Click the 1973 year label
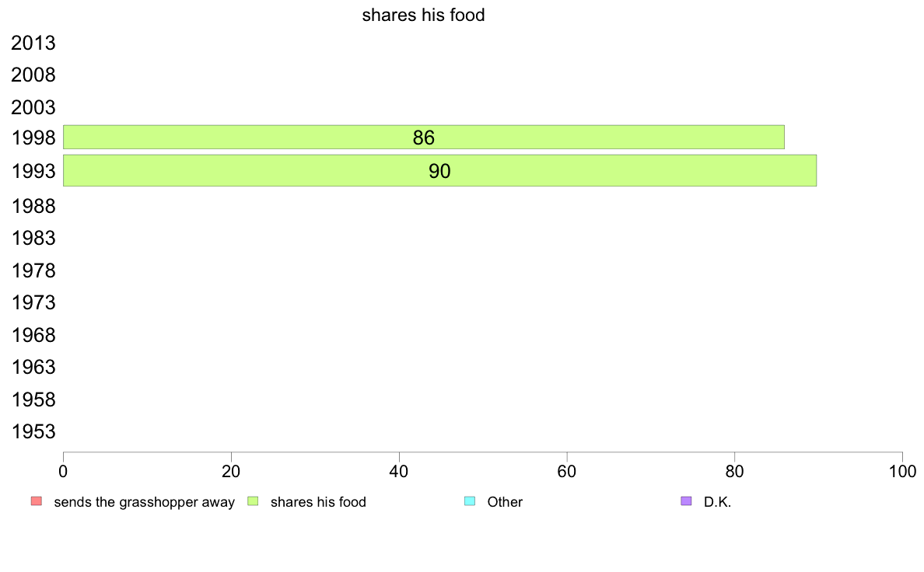This screenshot has height=572, width=924. (33, 302)
